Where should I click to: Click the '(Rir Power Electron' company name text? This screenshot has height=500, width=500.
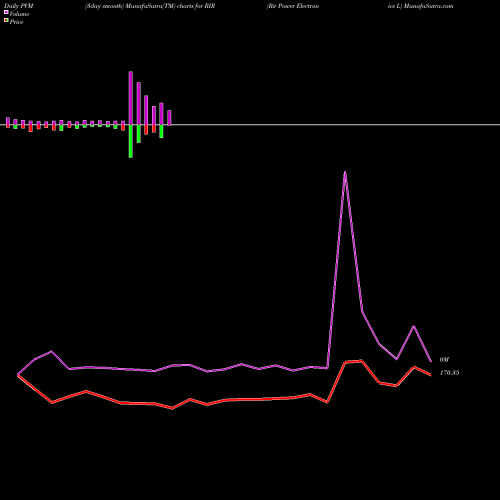[293, 6]
